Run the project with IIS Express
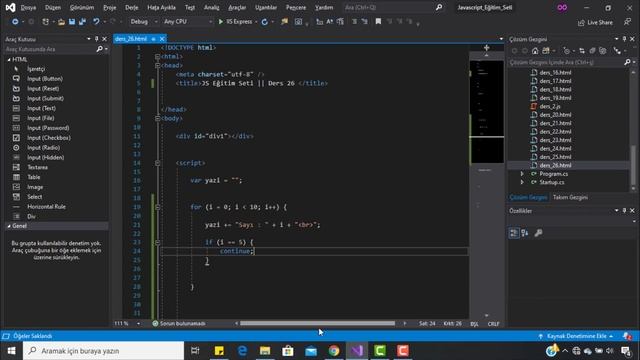 [235, 22]
